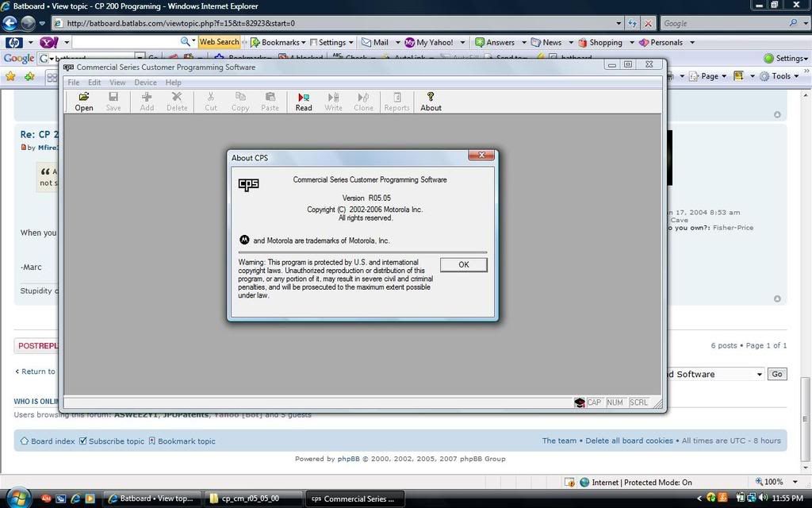Open the Device menu in CPS
Screen dimensions: 812x508
[x=146, y=83]
